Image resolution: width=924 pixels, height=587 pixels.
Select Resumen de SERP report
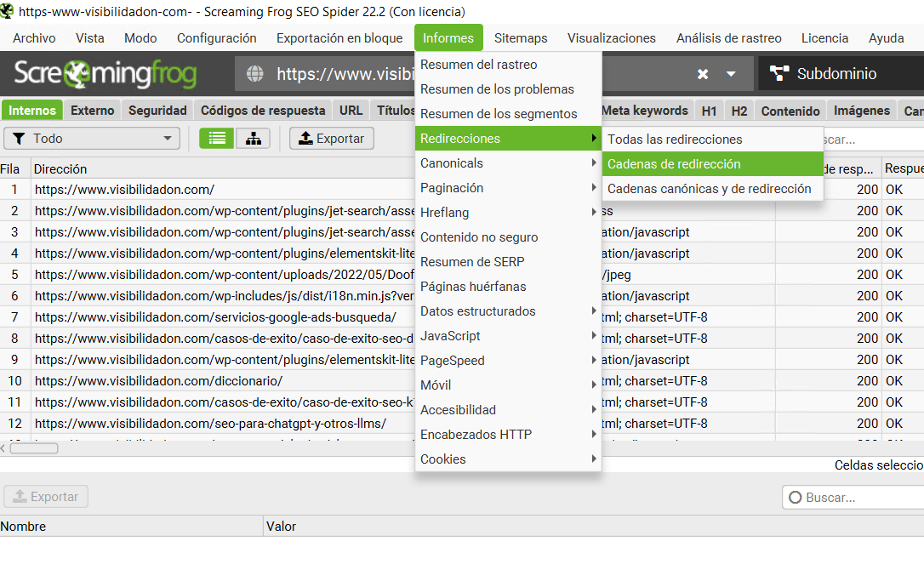pyautogui.click(x=508, y=262)
